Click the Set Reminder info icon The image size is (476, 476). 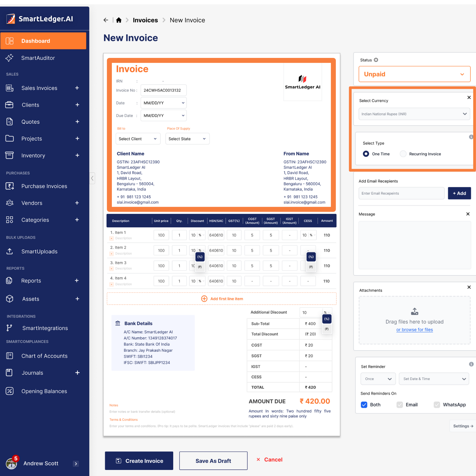coord(471,364)
